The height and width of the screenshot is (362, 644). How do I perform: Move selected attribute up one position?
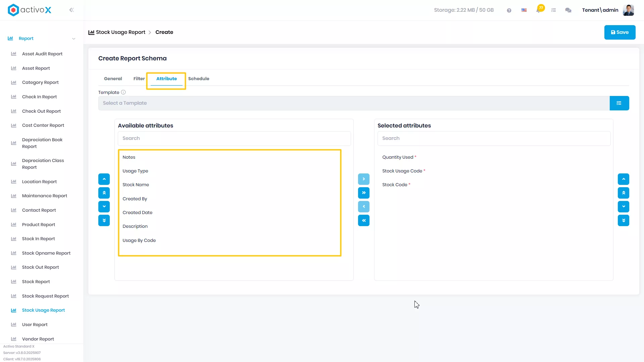(624, 179)
